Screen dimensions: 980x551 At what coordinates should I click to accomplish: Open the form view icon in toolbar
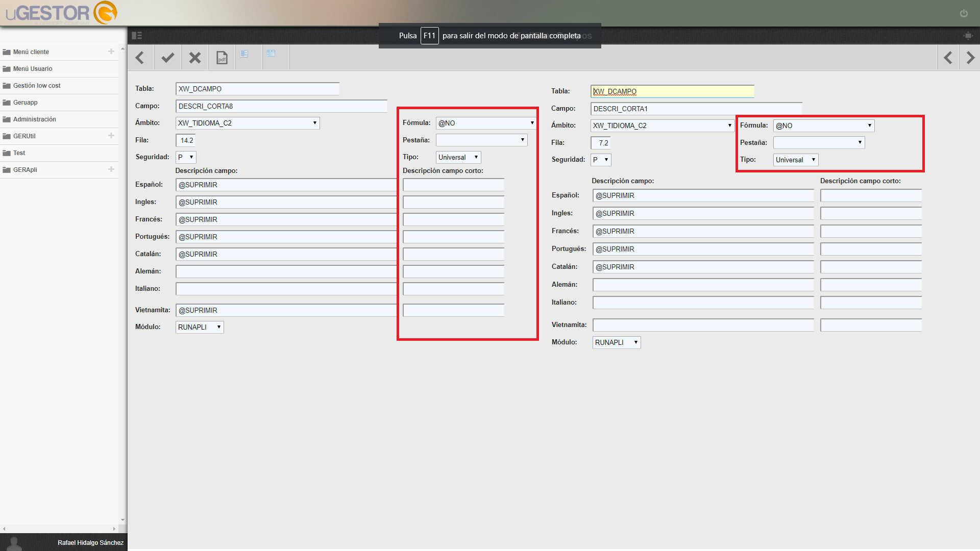tap(244, 54)
